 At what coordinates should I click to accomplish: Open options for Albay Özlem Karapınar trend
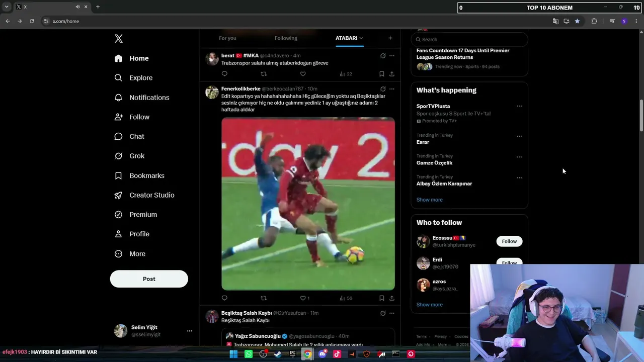click(x=519, y=178)
